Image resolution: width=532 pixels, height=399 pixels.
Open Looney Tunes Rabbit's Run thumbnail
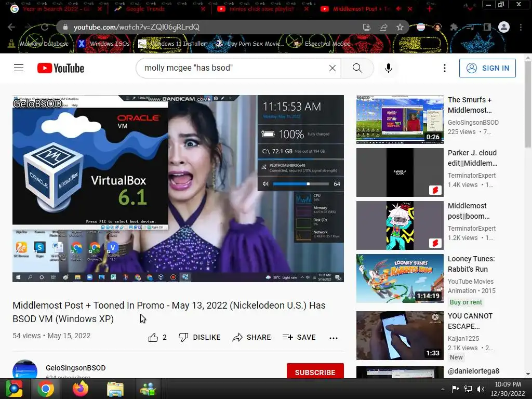click(x=400, y=278)
